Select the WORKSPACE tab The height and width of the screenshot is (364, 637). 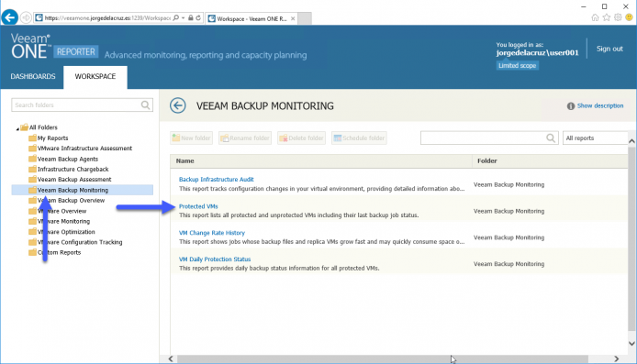(x=95, y=76)
